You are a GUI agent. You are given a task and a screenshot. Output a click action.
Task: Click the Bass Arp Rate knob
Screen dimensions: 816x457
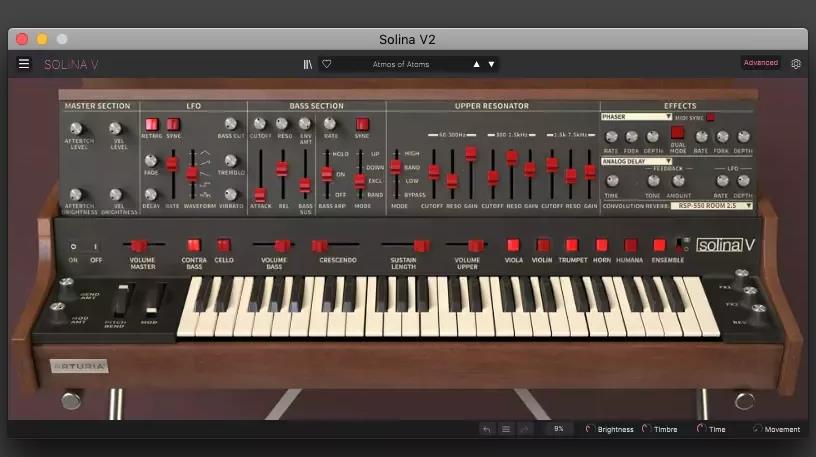tap(330, 124)
